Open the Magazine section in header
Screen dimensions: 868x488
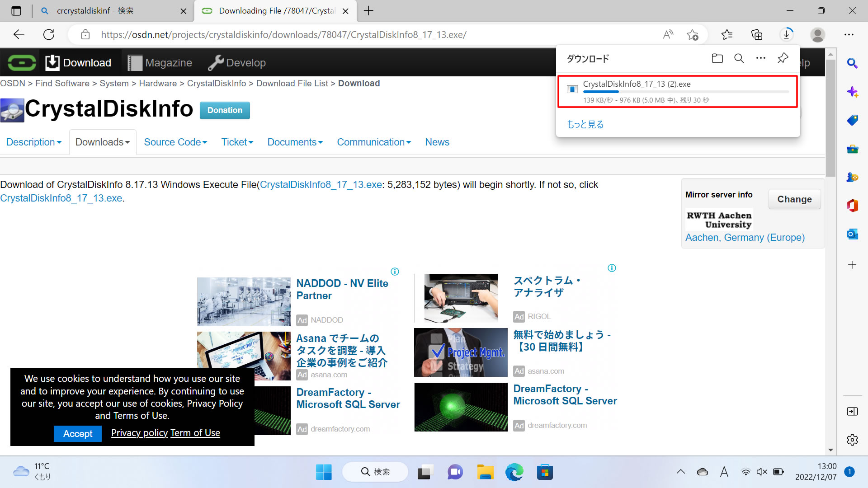tap(160, 63)
